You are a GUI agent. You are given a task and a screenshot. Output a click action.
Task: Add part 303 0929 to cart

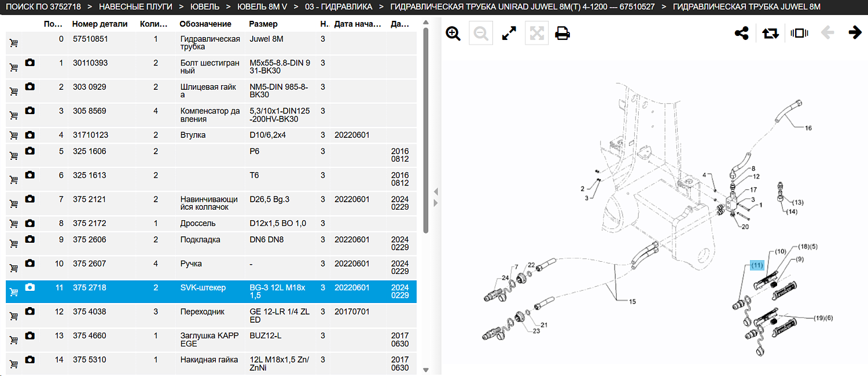pos(13,92)
